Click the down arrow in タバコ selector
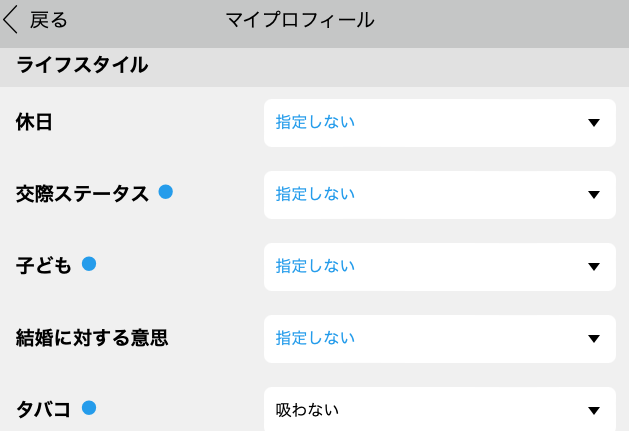Screen dimensions: 629x431 [x=594, y=410]
